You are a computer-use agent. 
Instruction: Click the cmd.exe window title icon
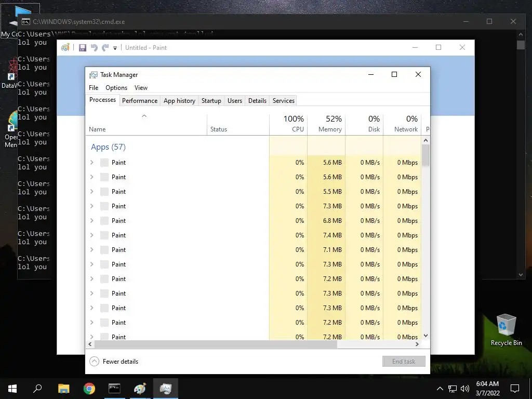pos(26,22)
